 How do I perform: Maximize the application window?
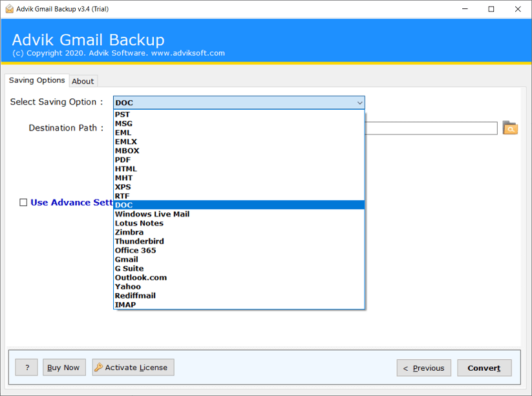coord(491,9)
